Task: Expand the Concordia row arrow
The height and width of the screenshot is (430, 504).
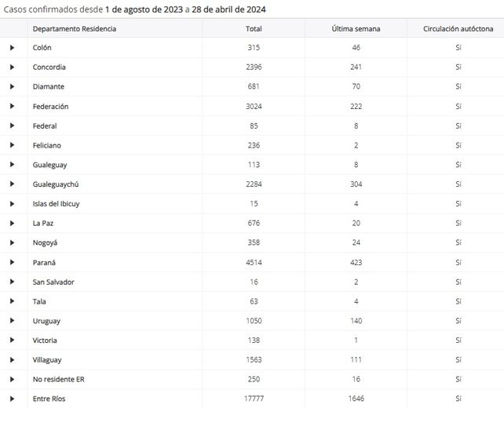Action: click(x=12, y=67)
